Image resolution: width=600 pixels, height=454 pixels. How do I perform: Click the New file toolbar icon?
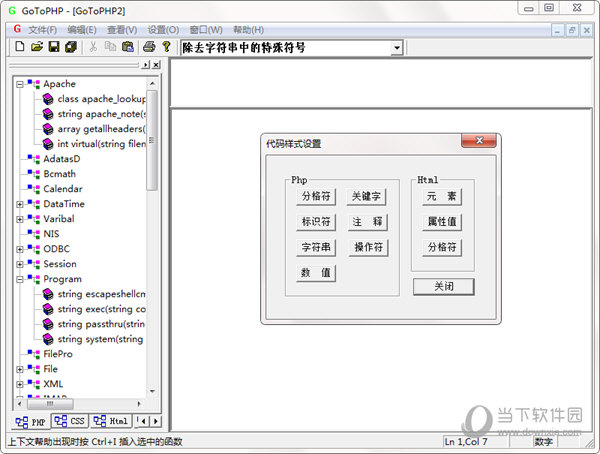tap(20, 47)
